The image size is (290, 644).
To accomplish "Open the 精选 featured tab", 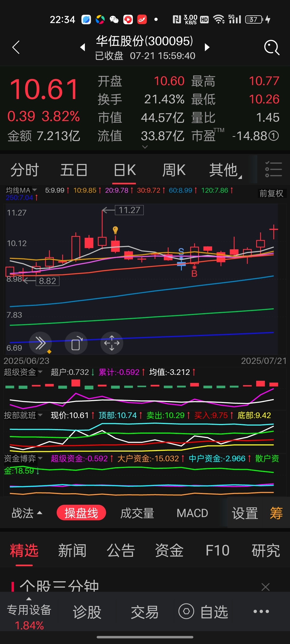I will coord(24,551).
